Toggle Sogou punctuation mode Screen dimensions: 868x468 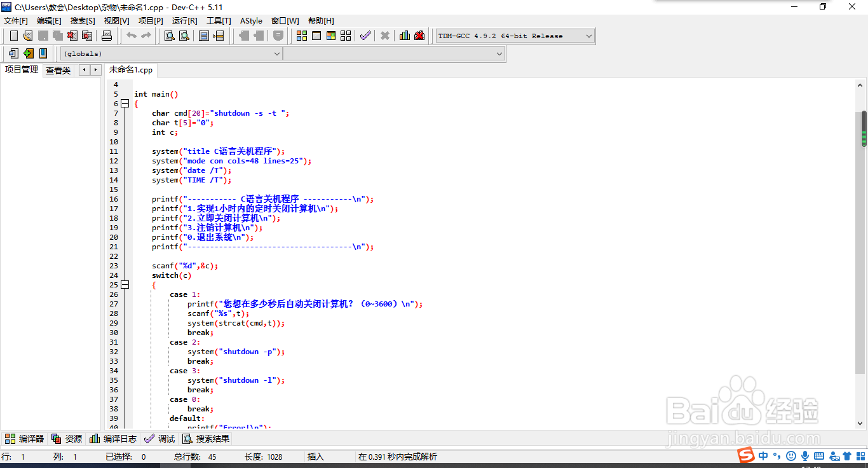(778, 456)
